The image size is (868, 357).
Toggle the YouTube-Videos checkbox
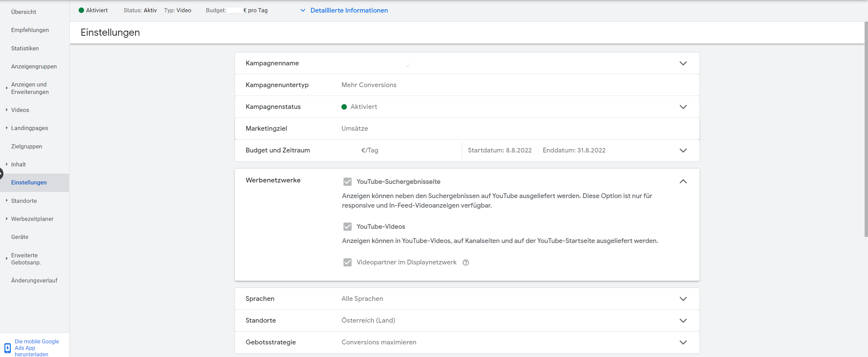347,227
